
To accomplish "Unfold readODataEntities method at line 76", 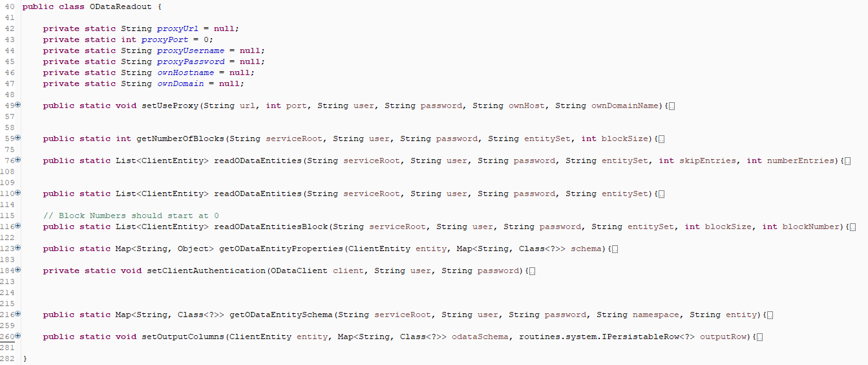I will click(x=18, y=160).
